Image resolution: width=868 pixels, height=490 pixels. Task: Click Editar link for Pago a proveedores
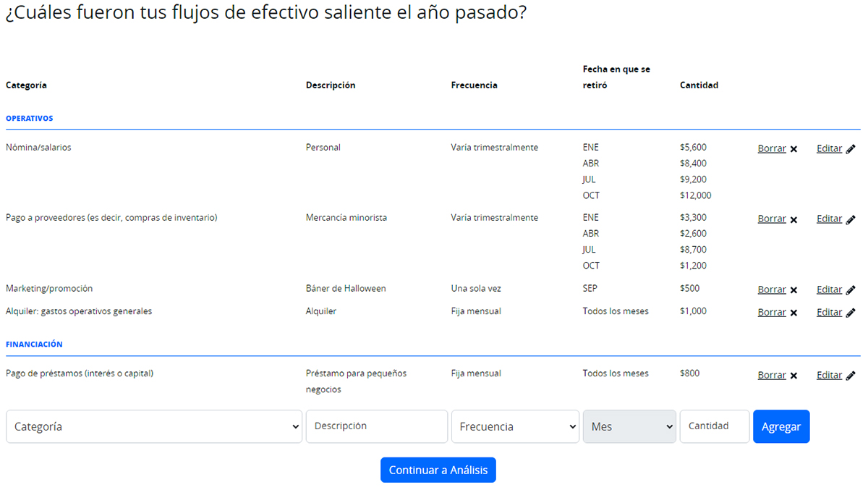click(x=829, y=219)
